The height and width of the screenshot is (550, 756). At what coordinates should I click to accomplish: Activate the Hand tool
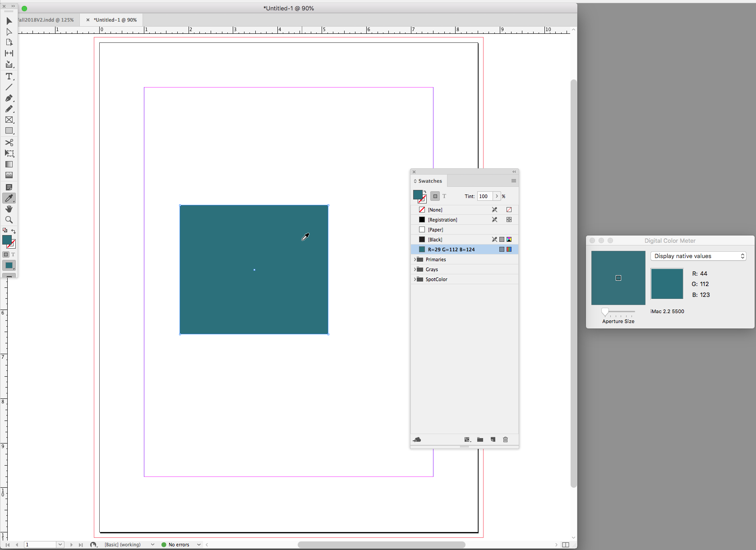tap(9, 208)
